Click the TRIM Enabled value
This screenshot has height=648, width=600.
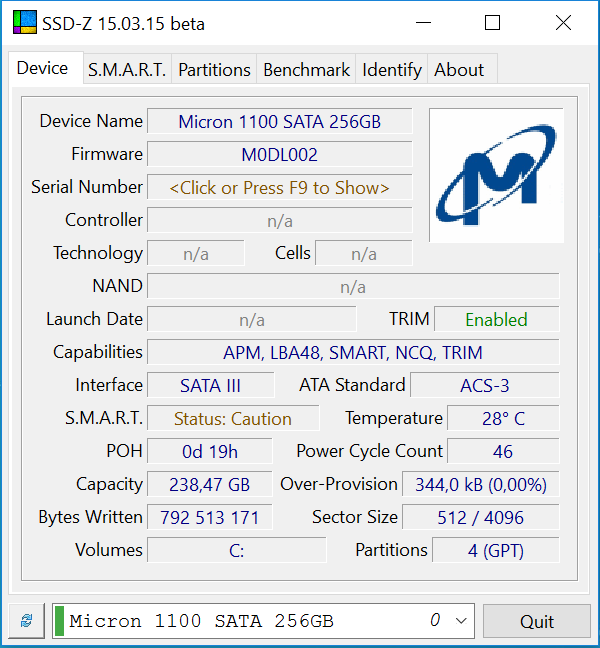(x=496, y=319)
